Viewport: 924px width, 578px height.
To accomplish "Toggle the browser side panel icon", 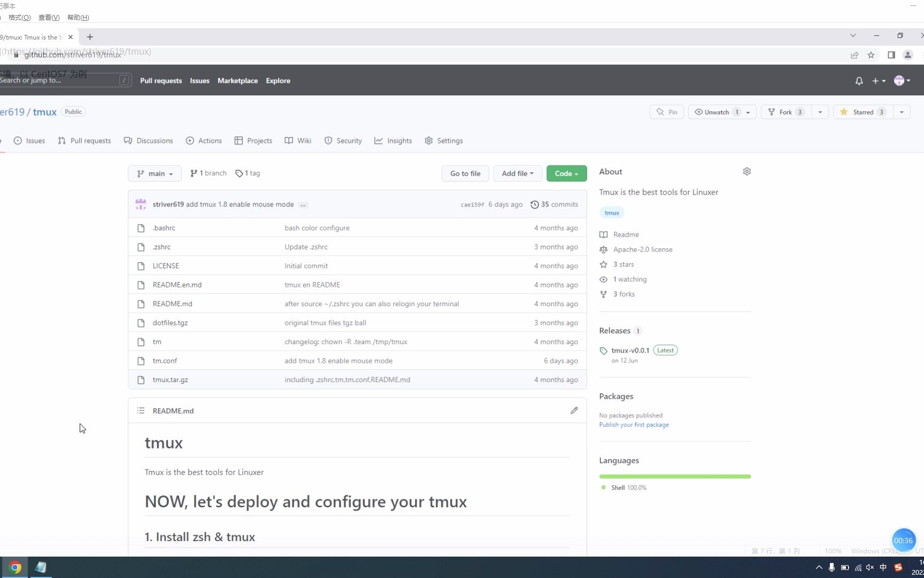I will [891, 55].
